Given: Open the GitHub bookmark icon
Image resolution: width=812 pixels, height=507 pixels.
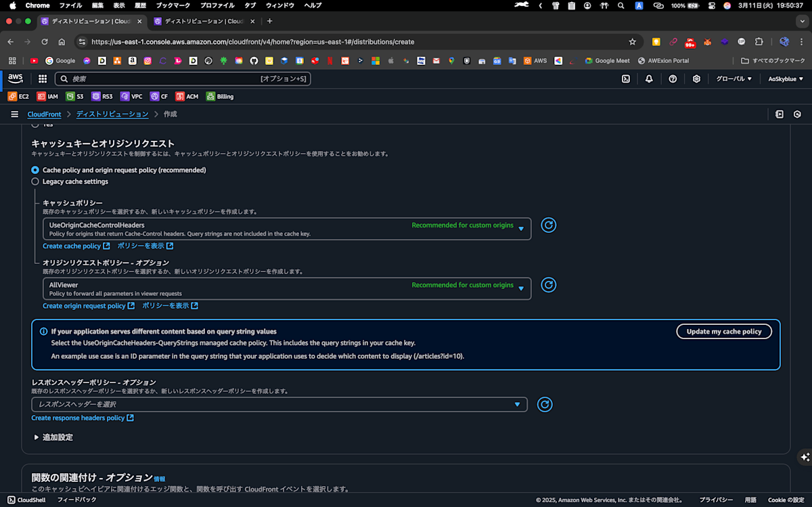Looking at the screenshot, I should (x=254, y=60).
